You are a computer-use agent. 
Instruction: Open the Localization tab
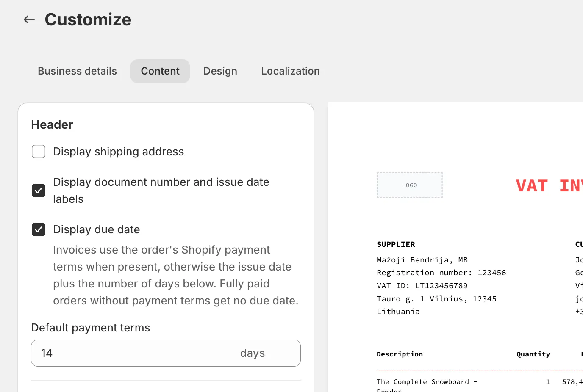click(290, 71)
